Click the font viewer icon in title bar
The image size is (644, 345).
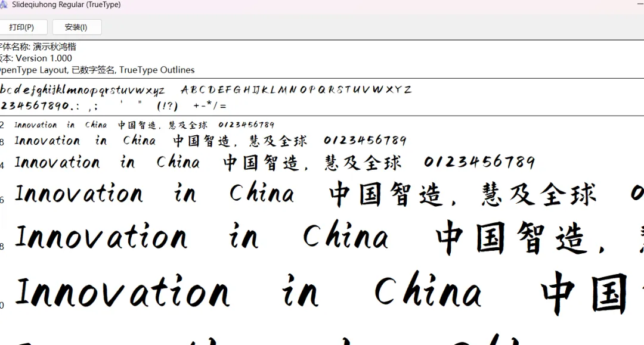(4, 5)
